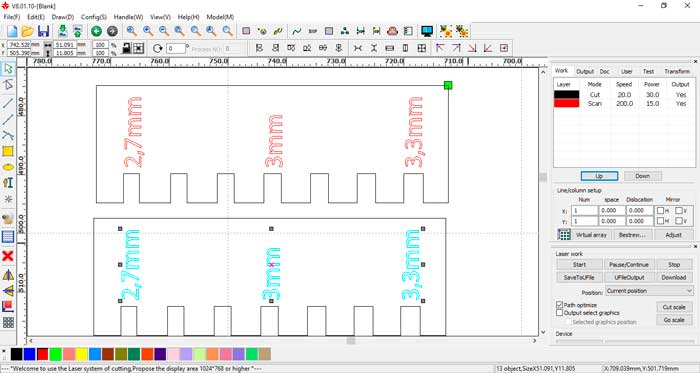Image resolution: width=700 pixels, height=373 pixels.
Task: Click the Go scale button
Action: 674,320
